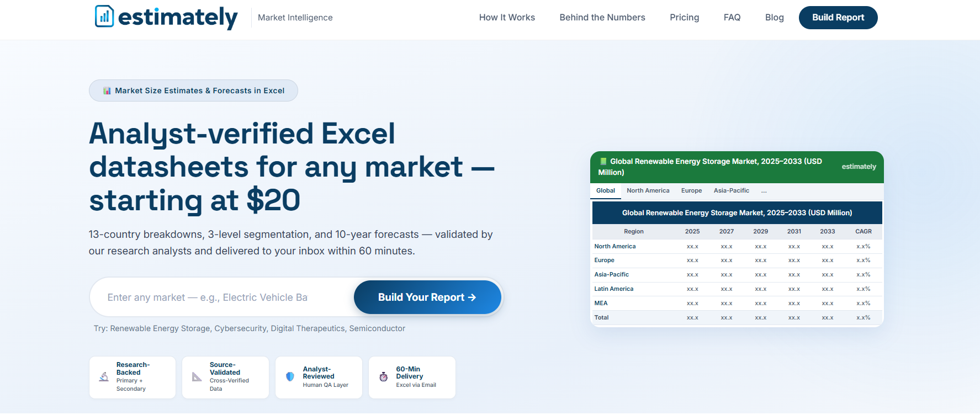Click the Market Size Estimates & Forecasts badge
The width and height of the screenshot is (980, 415).
[193, 91]
